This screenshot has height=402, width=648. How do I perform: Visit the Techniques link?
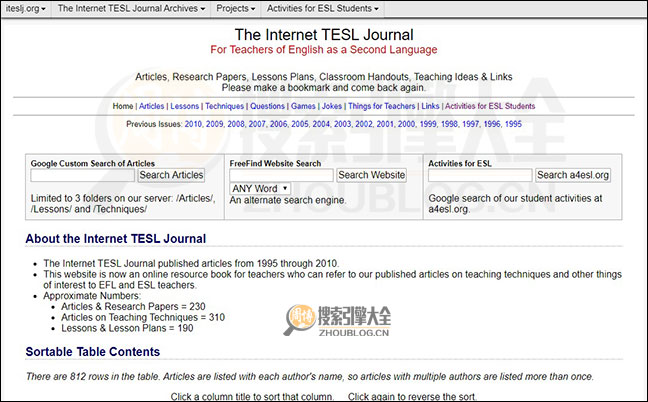point(224,106)
